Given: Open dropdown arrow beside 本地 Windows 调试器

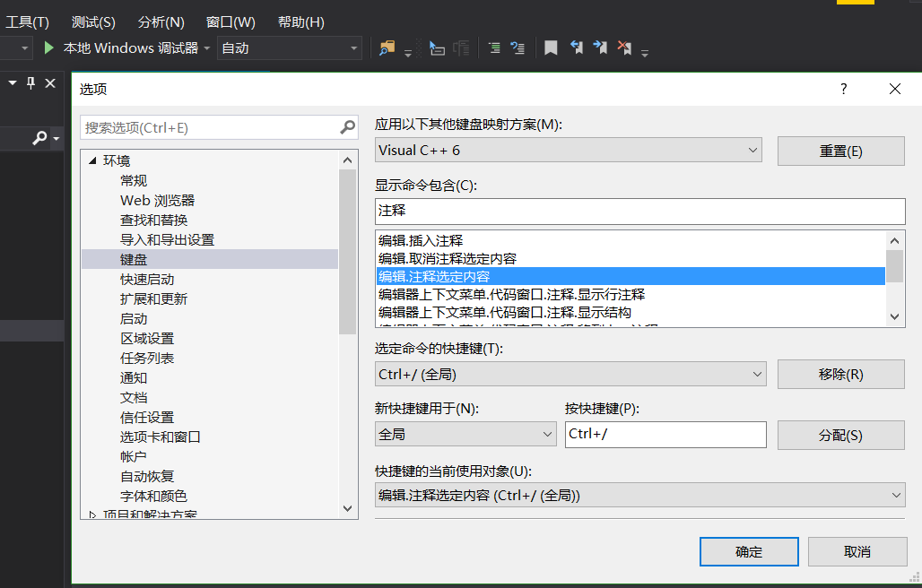Looking at the screenshot, I should point(207,48).
